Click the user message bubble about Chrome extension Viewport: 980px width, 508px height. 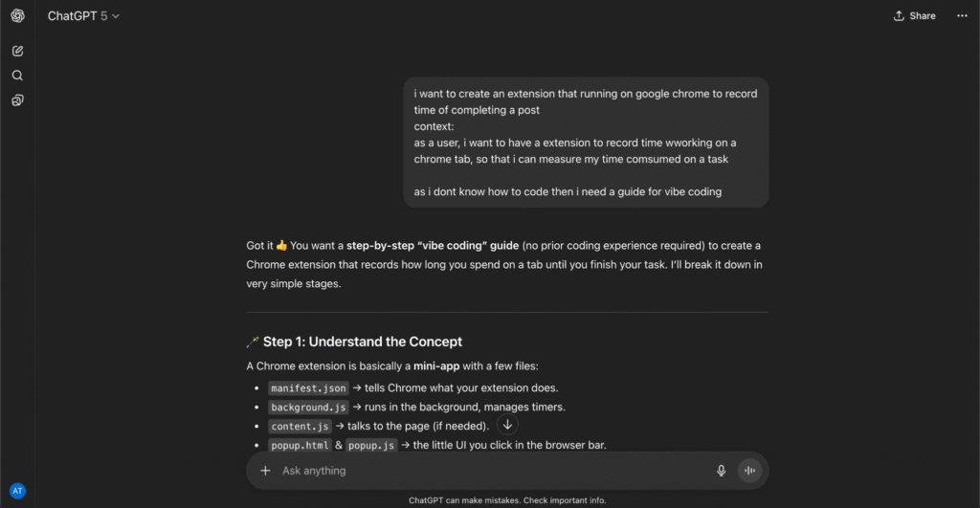(x=585, y=143)
